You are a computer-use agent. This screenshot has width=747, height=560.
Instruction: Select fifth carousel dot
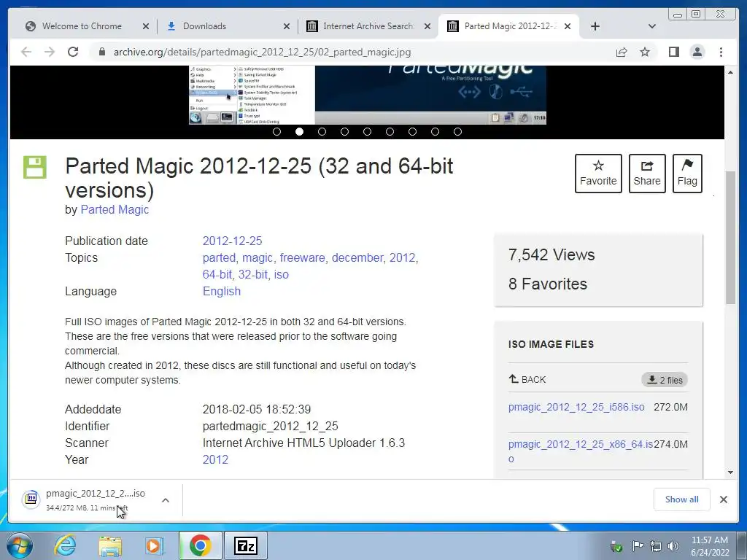pyautogui.click(x=367, y=132)
